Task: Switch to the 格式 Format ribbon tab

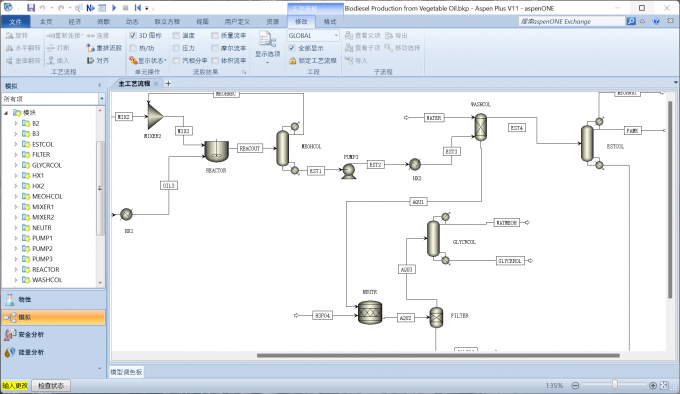Action: [x=330, y=22]
